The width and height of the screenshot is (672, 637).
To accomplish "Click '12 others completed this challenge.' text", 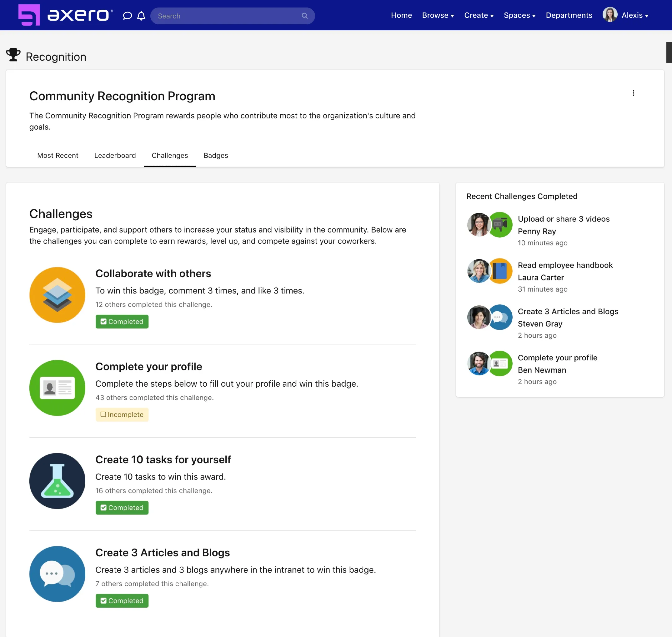I will (154, 304).
